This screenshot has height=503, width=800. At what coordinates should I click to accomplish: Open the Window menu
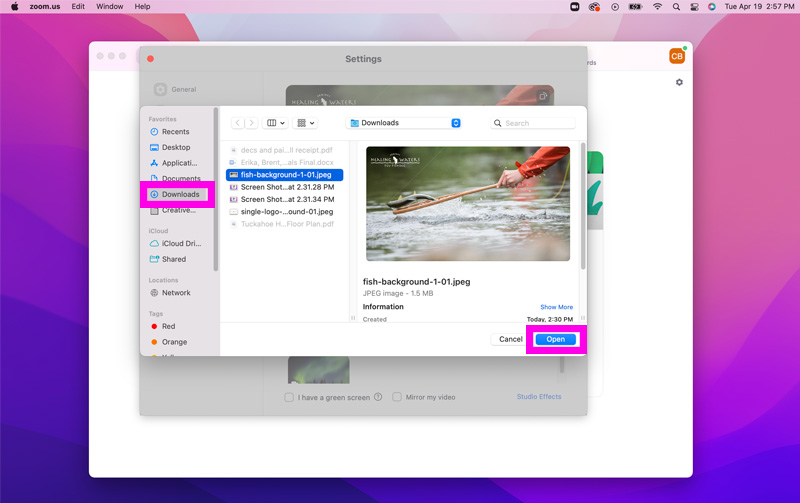[110, 7]
